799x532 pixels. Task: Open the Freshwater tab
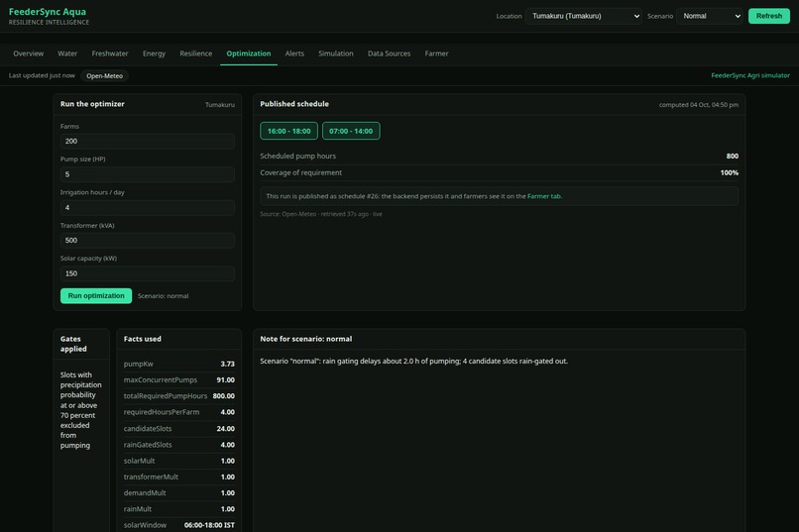coord(110,53)
